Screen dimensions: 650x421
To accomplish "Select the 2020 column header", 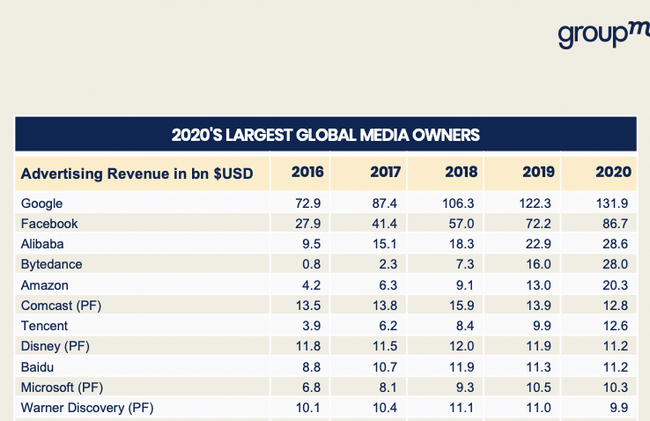I will 613,172.
